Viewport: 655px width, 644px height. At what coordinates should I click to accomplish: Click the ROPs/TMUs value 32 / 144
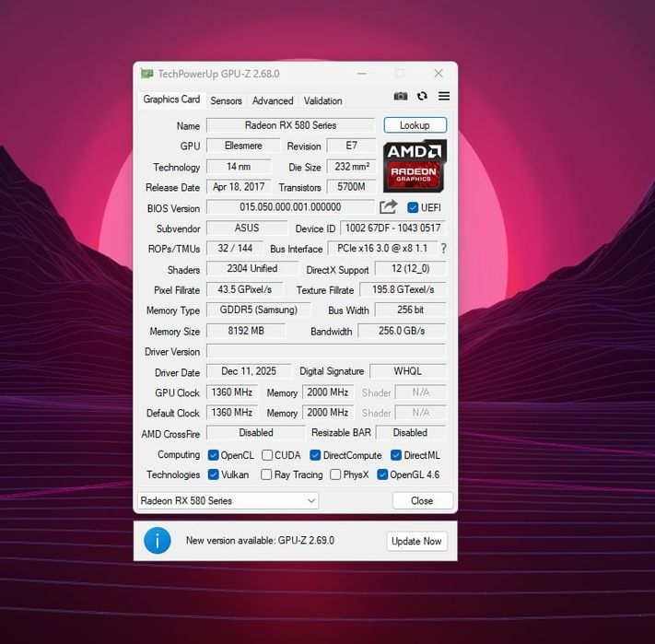point(235,248)
